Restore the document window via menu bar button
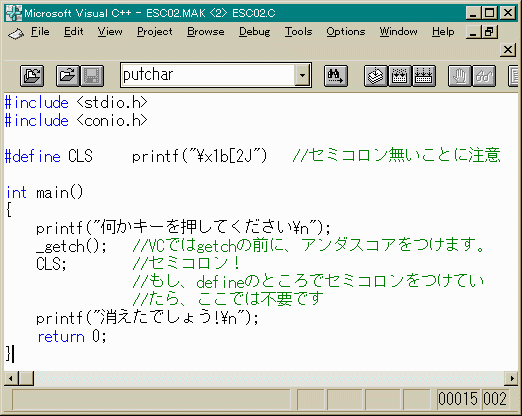 click(x=490, y=32)
